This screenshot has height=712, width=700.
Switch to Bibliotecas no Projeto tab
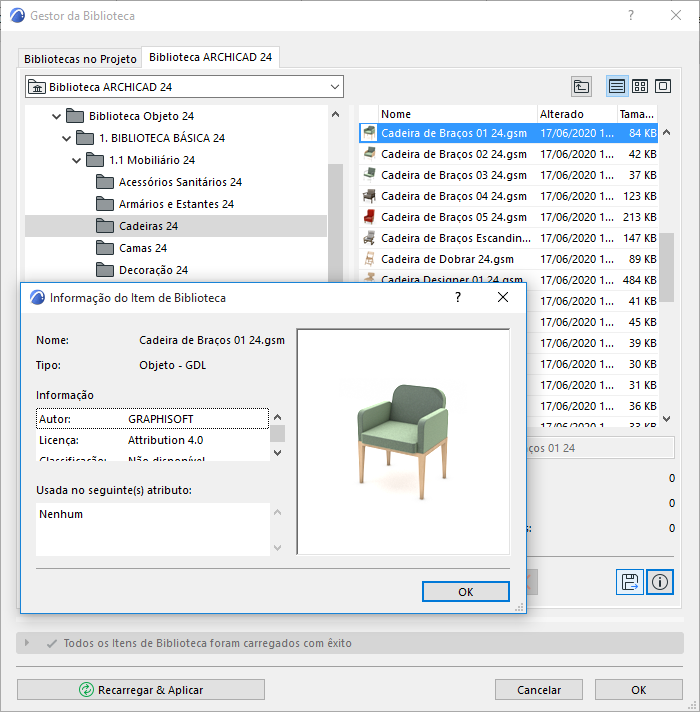(x=80, y=59)
